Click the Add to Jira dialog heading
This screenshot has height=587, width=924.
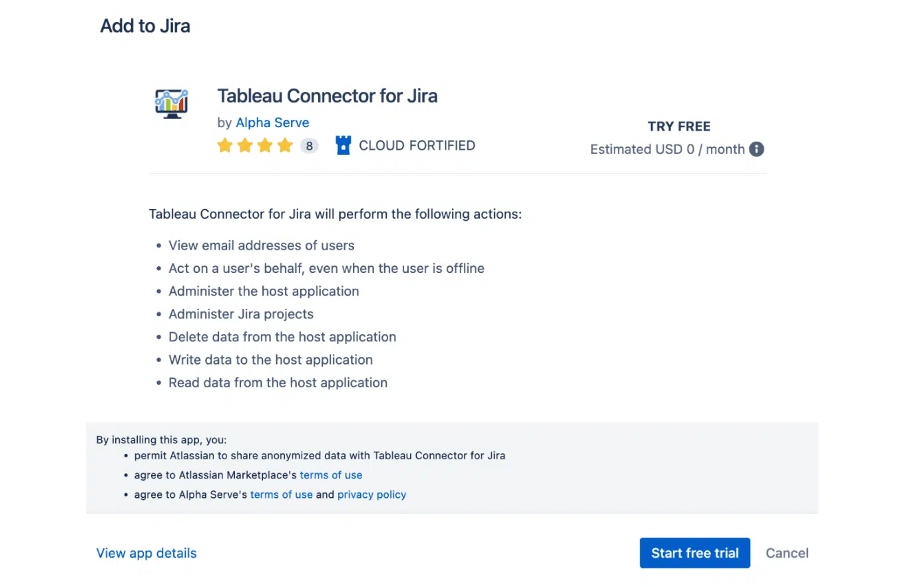coord(145,26)
